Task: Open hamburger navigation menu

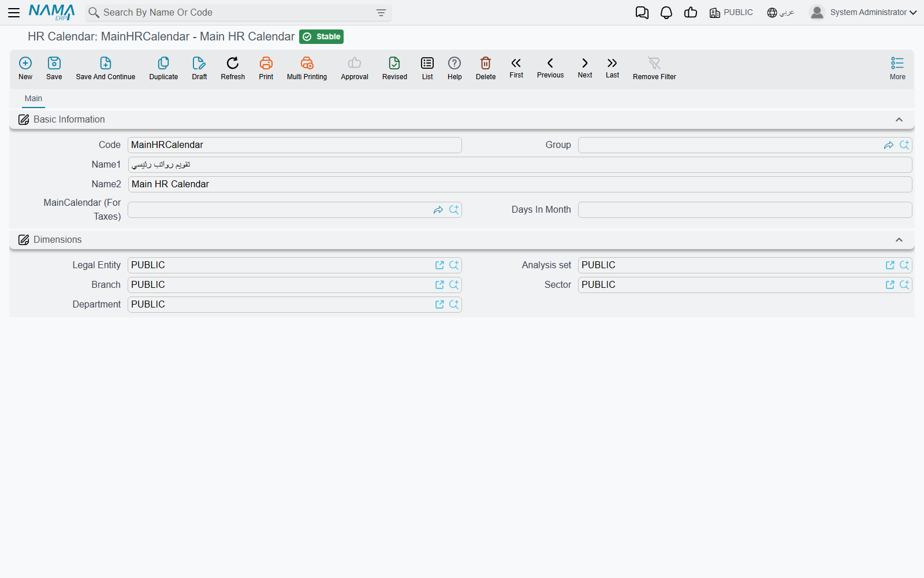Action: [x=14, y=13]
